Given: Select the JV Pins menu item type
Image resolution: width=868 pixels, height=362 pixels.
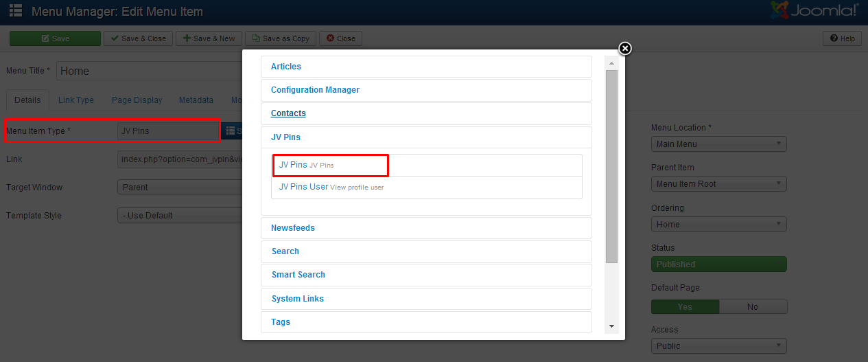Looking at the screenshot, I should (x=427, y=166).
